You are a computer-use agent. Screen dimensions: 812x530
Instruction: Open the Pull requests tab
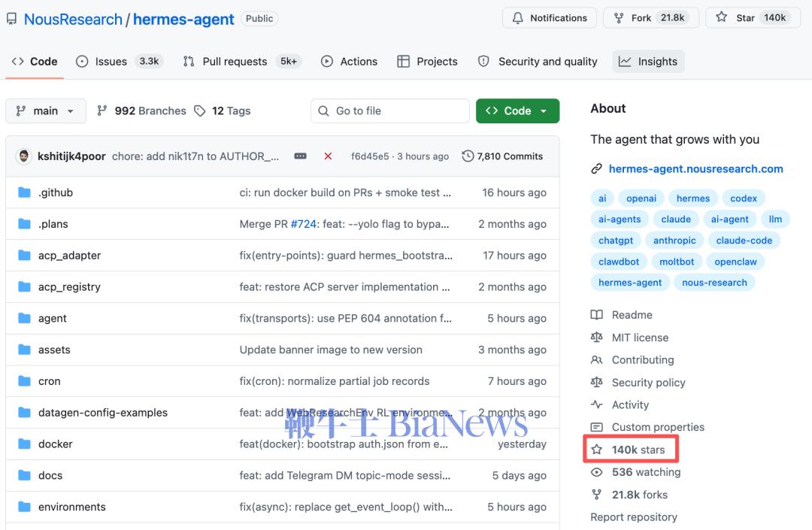click(x=242, y=62)
